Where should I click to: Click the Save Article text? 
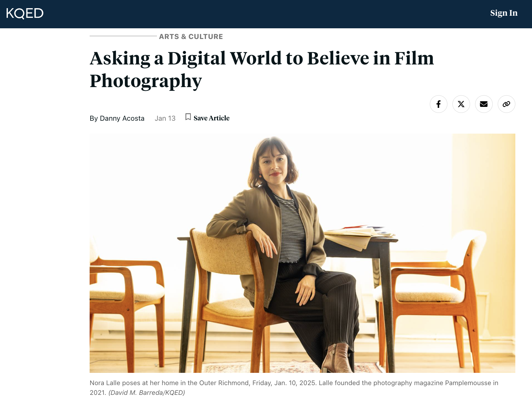point(212,118)
